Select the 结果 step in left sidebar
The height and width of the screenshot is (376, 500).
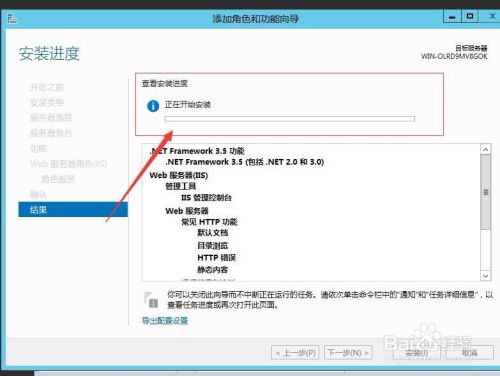click(73, 210)
